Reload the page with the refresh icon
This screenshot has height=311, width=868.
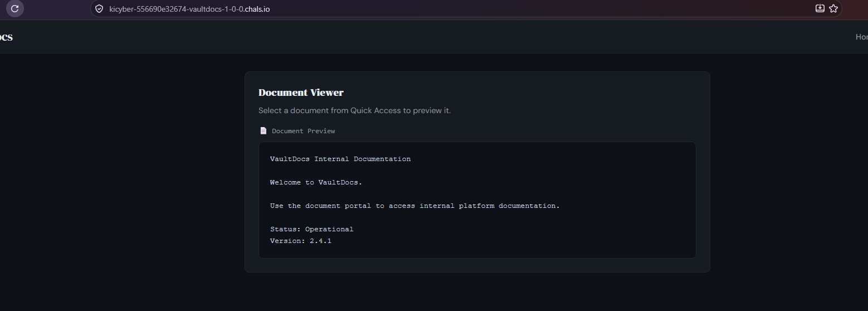[x=15, y=8]
